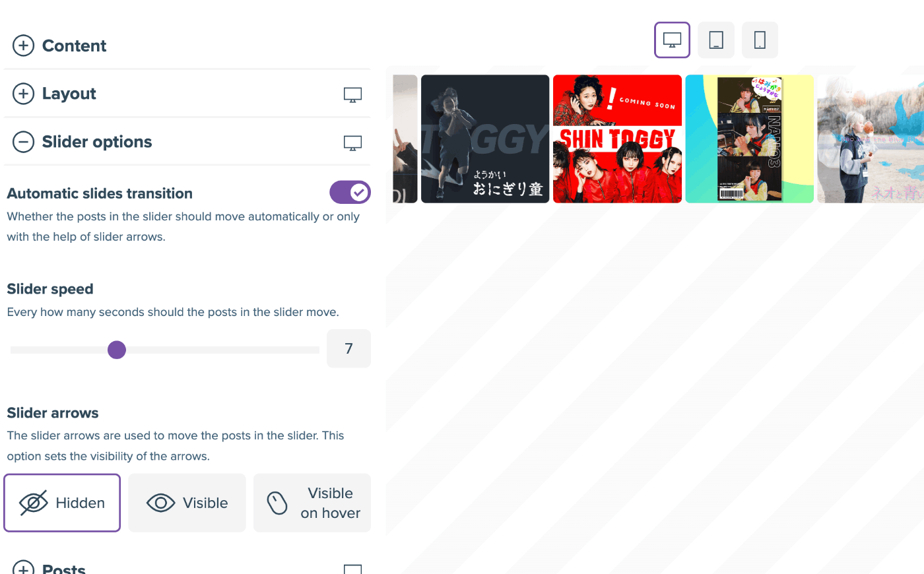This screenshot has height=574, width=924.
Task: Expand the Content section plus icon
Action: (x=23, y=46)
